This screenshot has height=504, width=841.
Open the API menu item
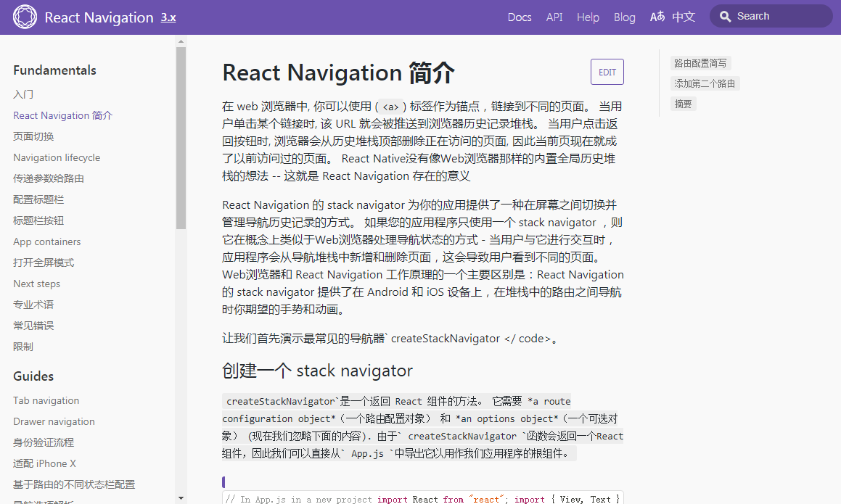(x=554, y=17)
